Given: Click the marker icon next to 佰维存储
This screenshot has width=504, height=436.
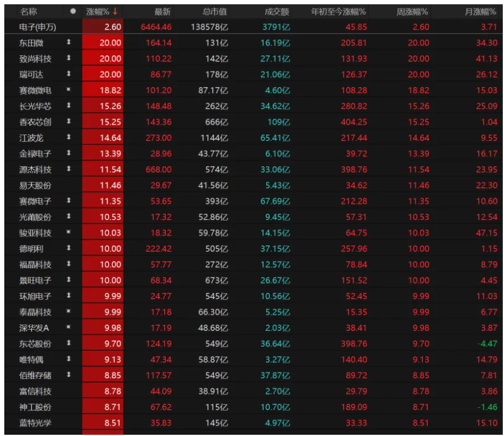Looking at the screenshot, I should coord(69,375).
